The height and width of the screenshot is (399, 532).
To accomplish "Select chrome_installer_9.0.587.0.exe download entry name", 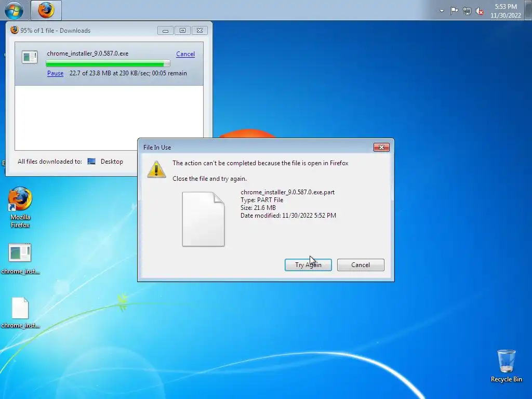I will [87, 54].
